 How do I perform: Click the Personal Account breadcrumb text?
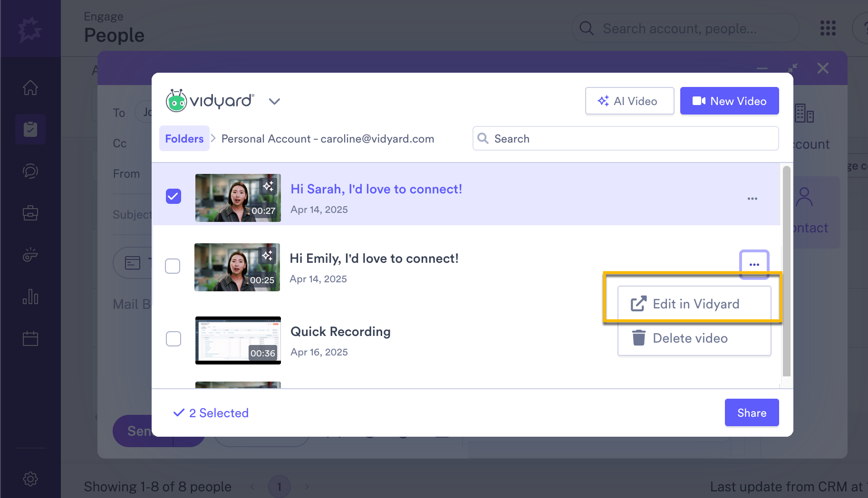328,139
